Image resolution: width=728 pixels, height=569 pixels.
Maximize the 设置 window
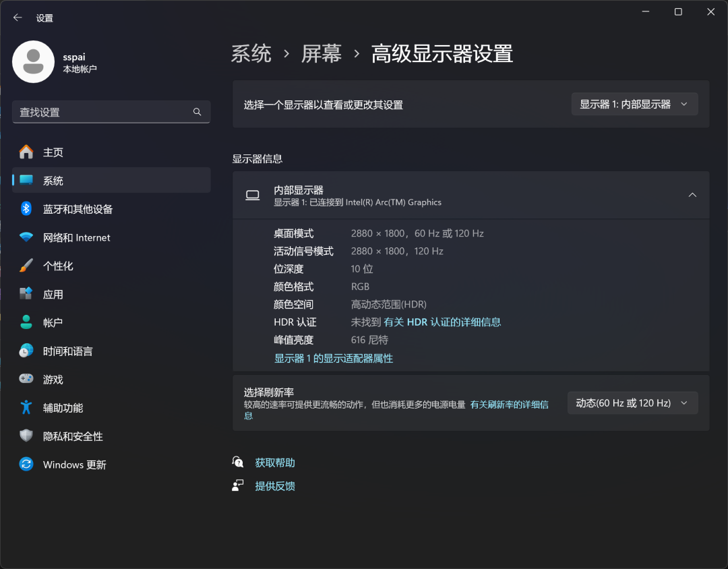click(x=678, y=11)
